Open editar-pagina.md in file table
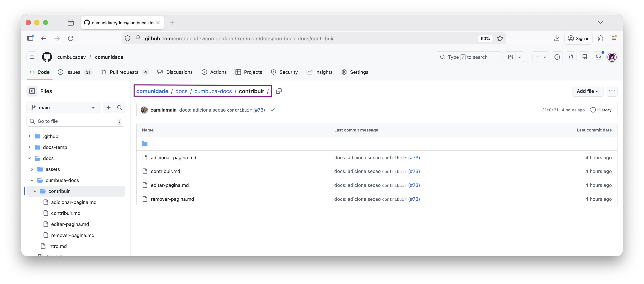The height and width of the screenshot is (284, 644). click(x=170, y=185)
